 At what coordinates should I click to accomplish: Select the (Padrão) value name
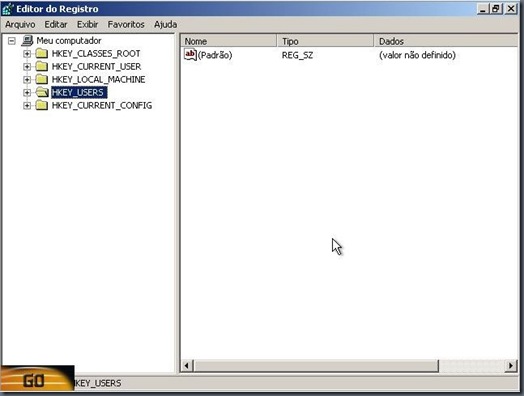(x=215, y=55)
